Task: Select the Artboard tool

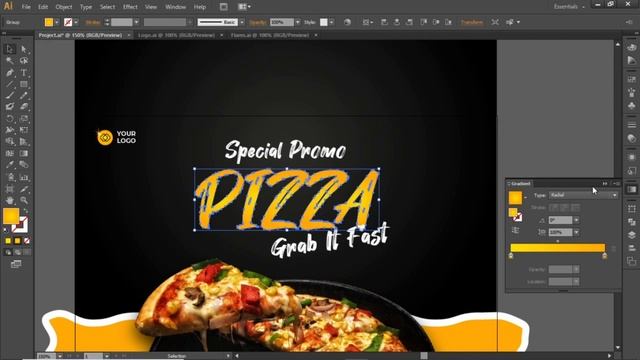Action: [10, 189]
